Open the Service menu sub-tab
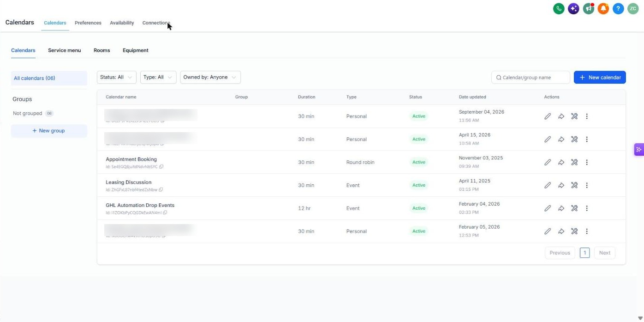Viewport: 644px width, 322px height. pos(65,50)
